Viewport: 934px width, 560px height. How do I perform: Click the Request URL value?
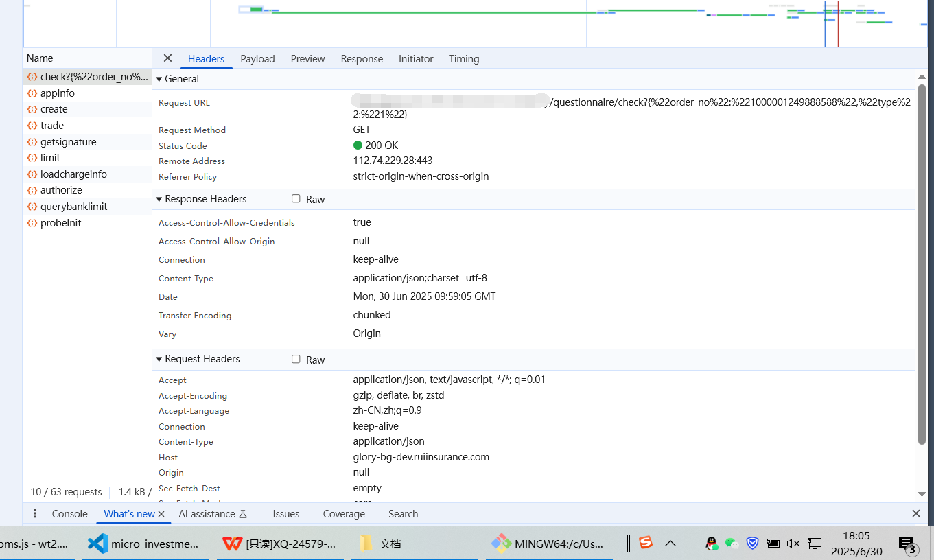tap(631, 108)
